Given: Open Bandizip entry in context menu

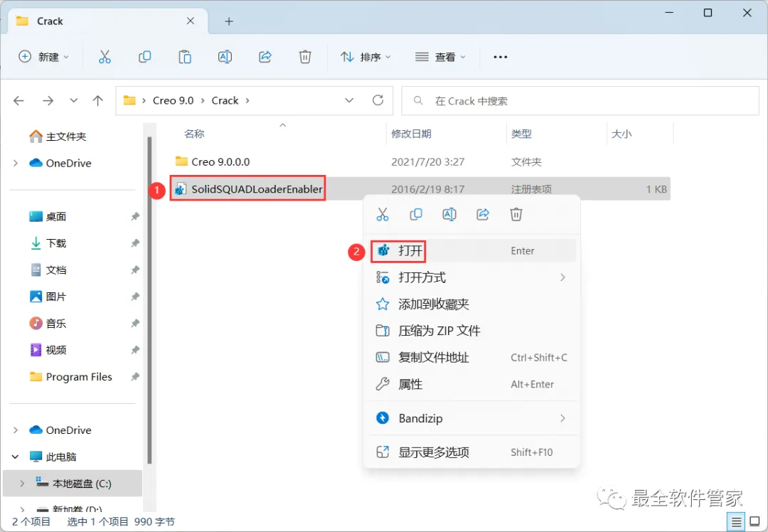Looking at the screenshot, I should point(472,418).
